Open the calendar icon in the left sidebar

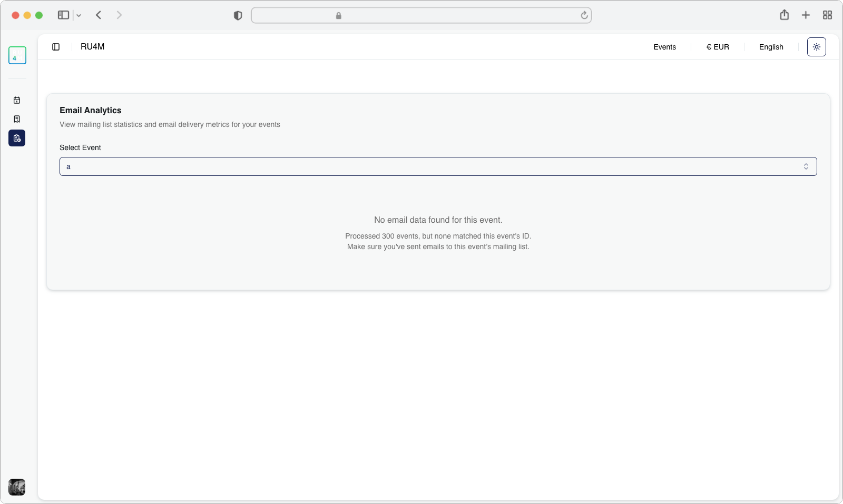tap(17, 100)
